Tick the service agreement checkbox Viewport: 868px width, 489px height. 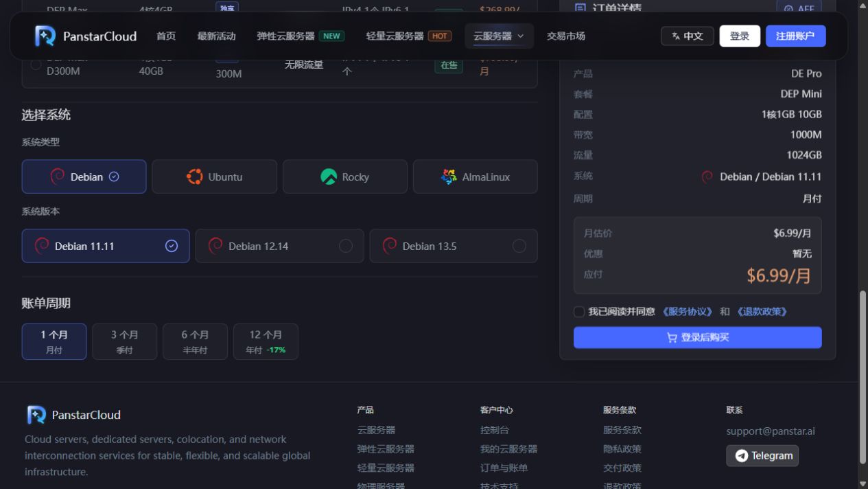click(579, 312)
